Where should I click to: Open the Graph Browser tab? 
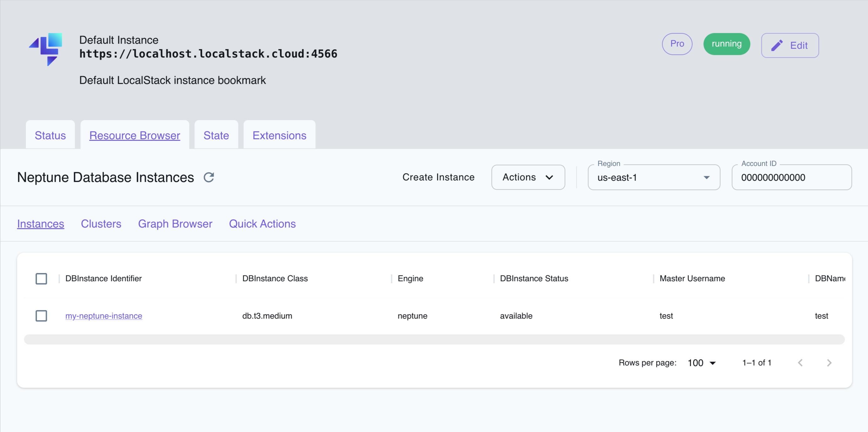point(175,223)
